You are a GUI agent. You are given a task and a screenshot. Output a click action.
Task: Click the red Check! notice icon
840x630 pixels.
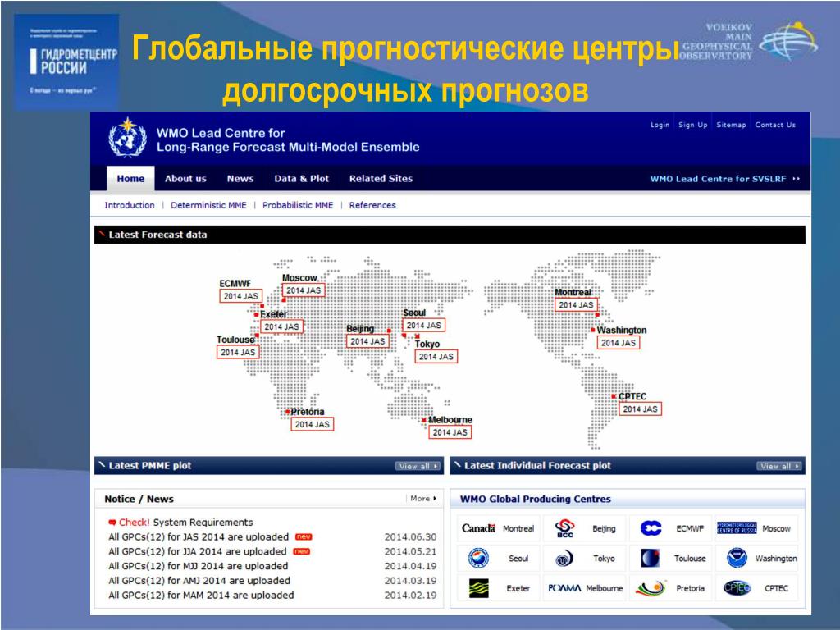[112, 523]
